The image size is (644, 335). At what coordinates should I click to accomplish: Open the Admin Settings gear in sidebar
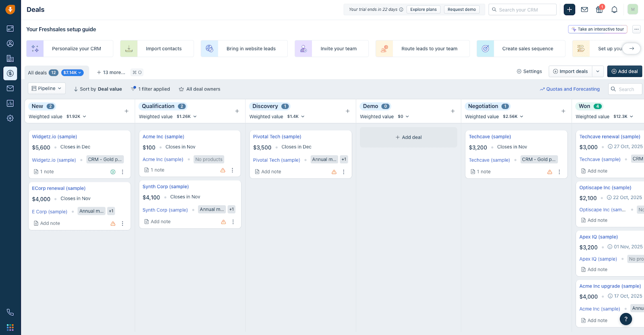pyautogui.click(x=10, y=118)
